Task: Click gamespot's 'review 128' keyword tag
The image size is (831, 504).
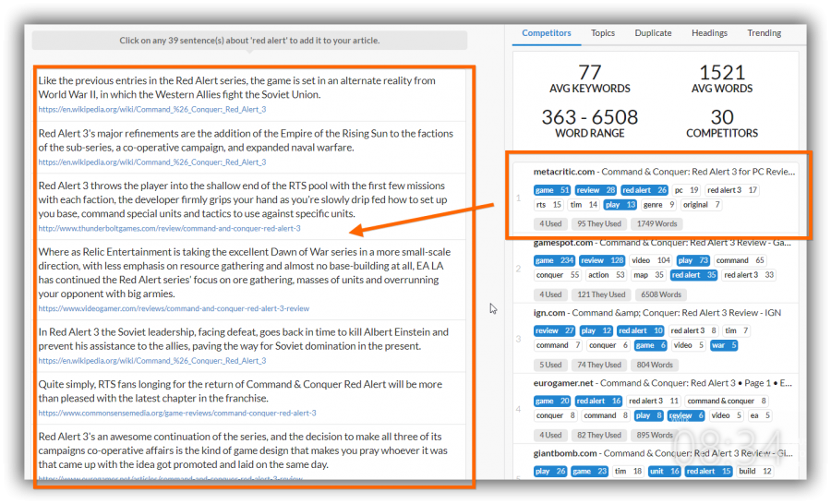Action: click(601, 260)
